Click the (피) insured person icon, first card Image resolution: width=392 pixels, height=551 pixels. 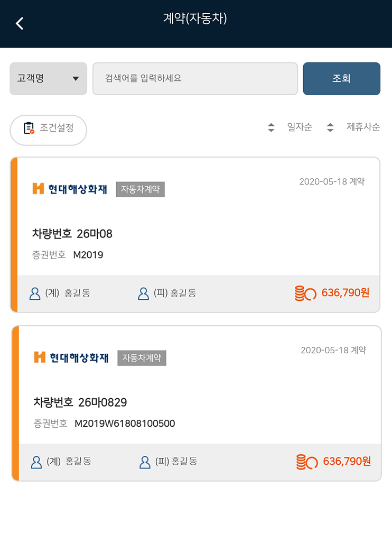143,293
